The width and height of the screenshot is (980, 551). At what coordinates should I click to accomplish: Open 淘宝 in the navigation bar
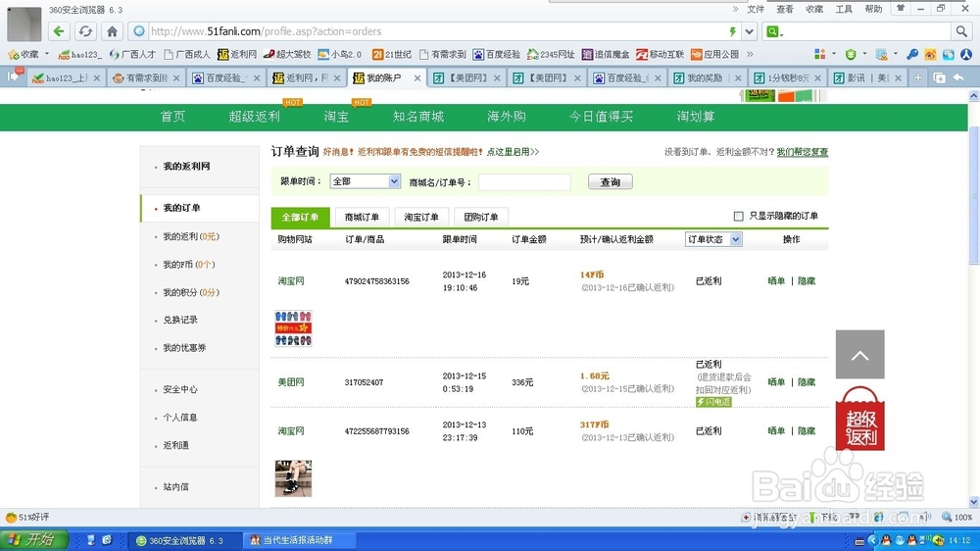[336, 117]
